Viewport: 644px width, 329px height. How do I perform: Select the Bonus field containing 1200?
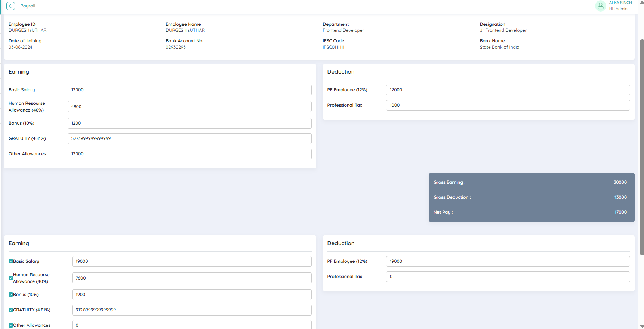pyautogui.click(x=189, y=123)
